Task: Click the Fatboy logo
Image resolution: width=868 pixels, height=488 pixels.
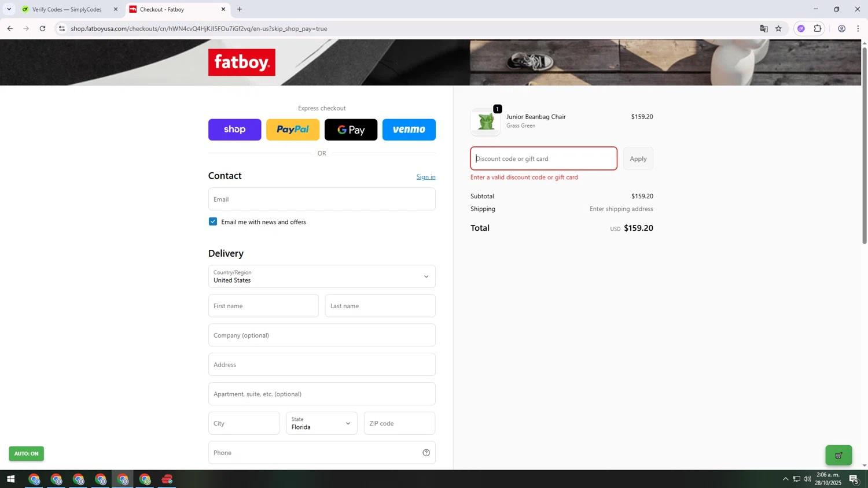Action: (241, 62)
